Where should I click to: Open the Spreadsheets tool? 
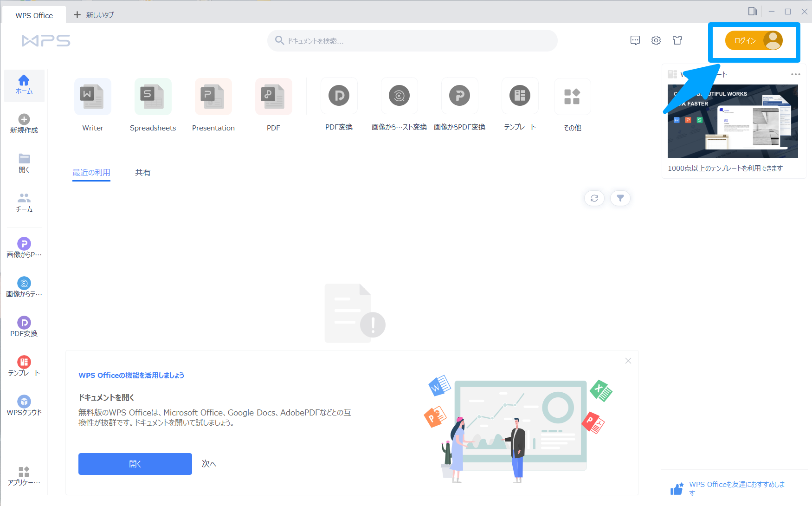pyautogui.click(x=153, y=103)
